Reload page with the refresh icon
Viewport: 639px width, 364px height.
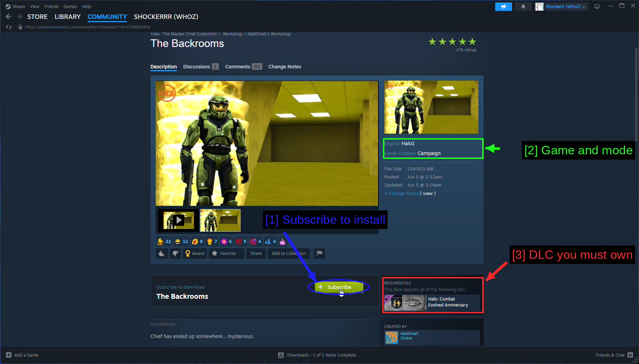coord(9,27)
